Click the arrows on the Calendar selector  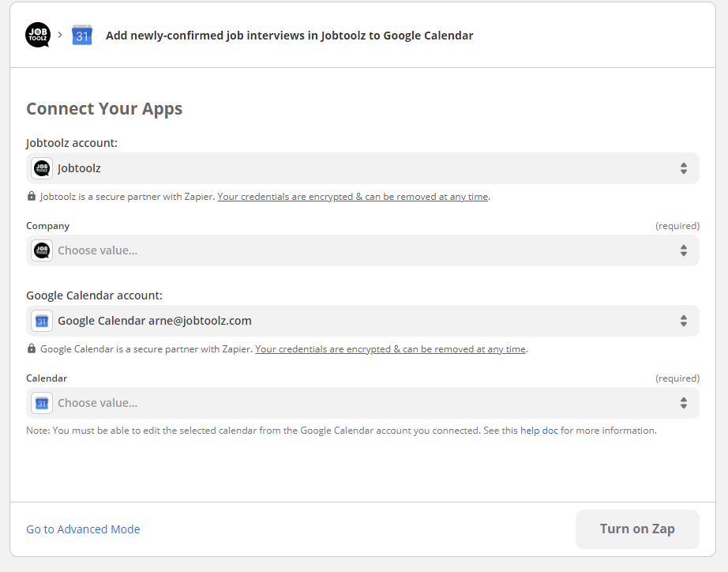[684, 403]
